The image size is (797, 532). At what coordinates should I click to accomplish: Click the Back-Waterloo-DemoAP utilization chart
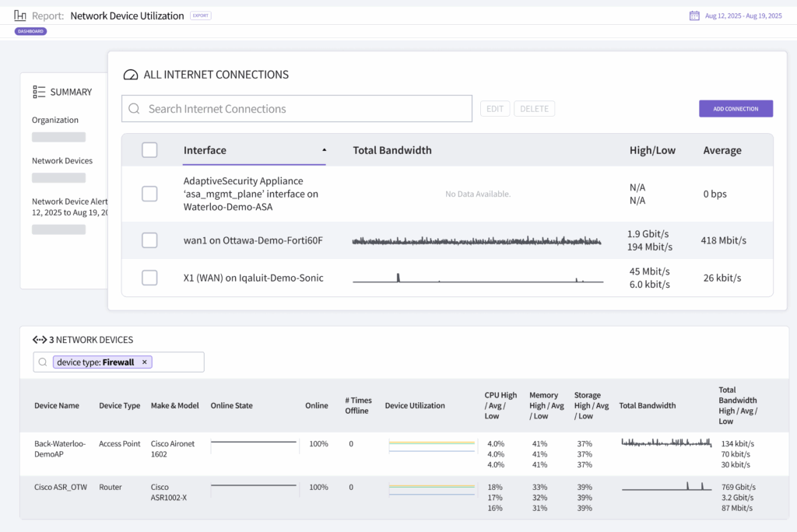(x=431, y=446)
